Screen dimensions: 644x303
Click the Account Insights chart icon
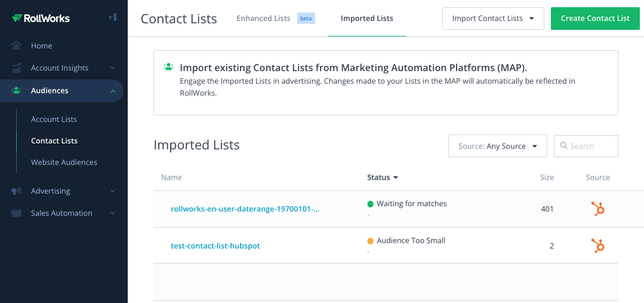17,68
